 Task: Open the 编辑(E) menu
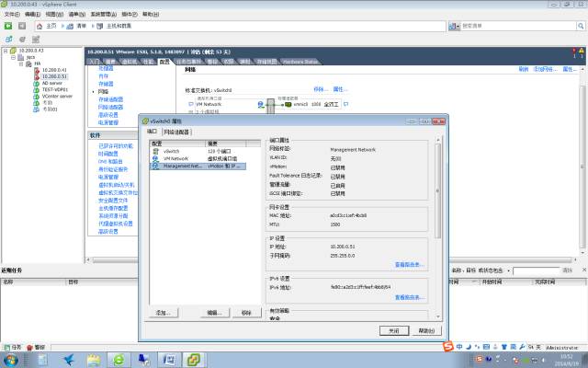click(33, 14)
